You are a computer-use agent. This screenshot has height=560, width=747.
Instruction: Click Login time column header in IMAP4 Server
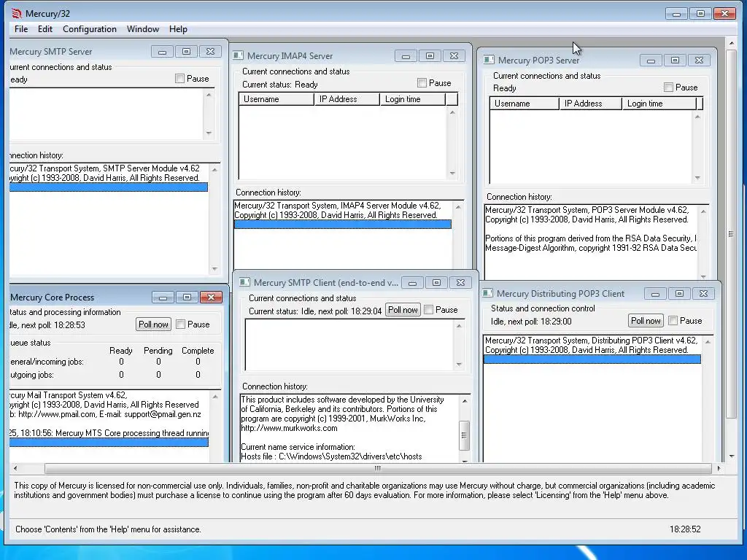point(413,99)
